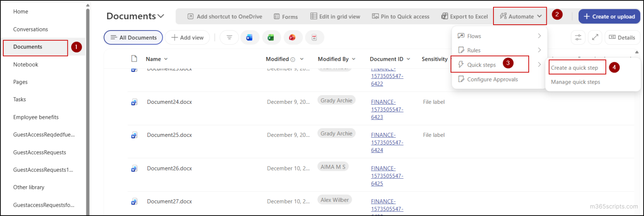644x216 pixels.
Task: Choose Manage quick steps
Action: pyautogui.click(x=575, y=82)
